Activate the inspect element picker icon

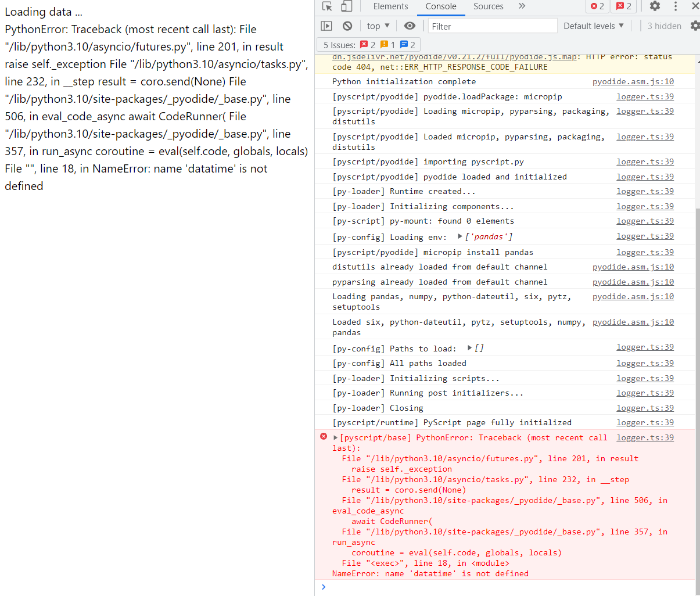click(x=327, y=6)
